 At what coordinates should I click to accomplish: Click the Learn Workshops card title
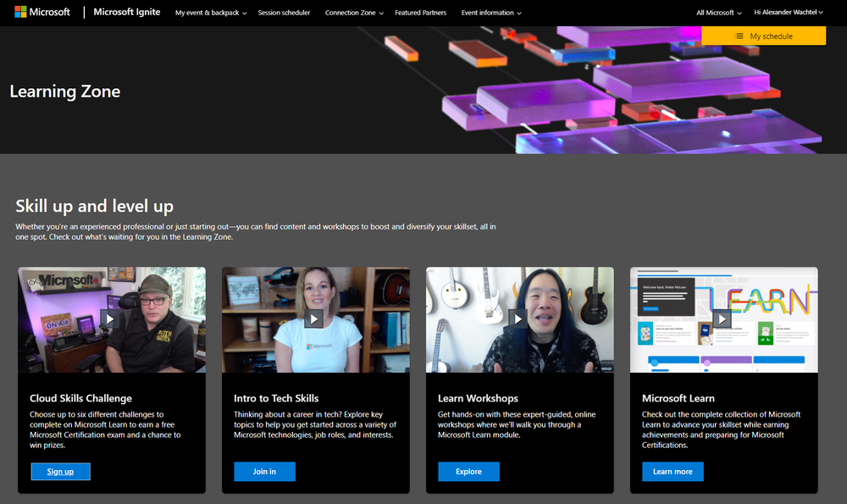click(x=478, y=398)
